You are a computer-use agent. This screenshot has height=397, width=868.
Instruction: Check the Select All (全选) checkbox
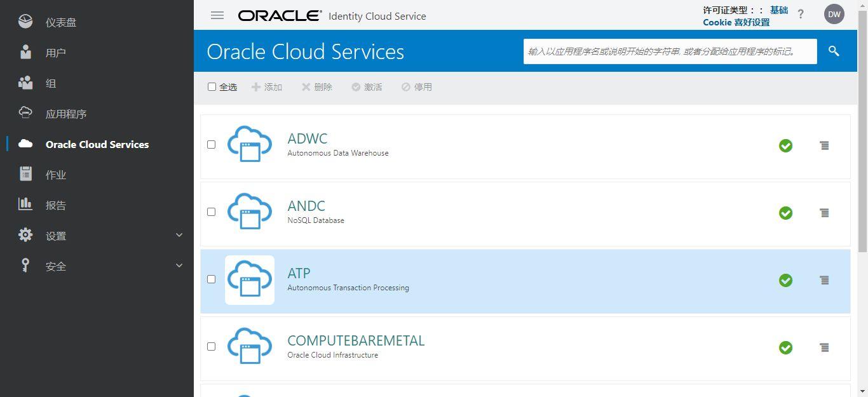point(212,86)
